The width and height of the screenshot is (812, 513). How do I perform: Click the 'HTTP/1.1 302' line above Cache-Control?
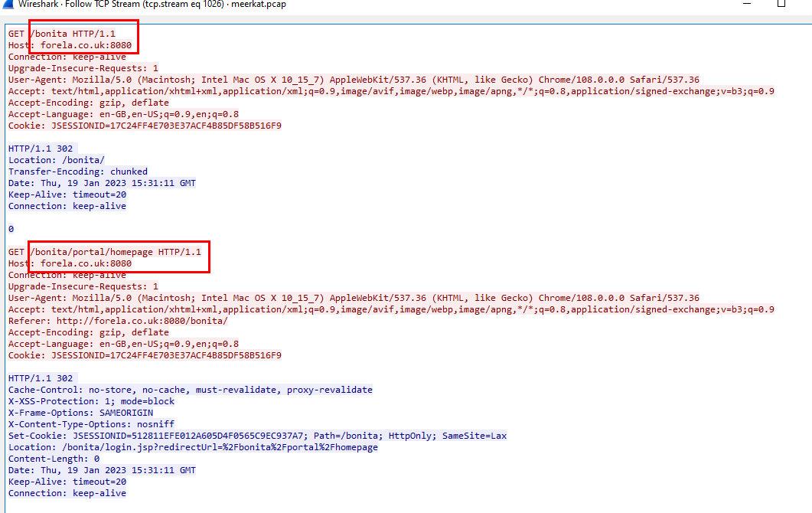(x=41, y=377)
